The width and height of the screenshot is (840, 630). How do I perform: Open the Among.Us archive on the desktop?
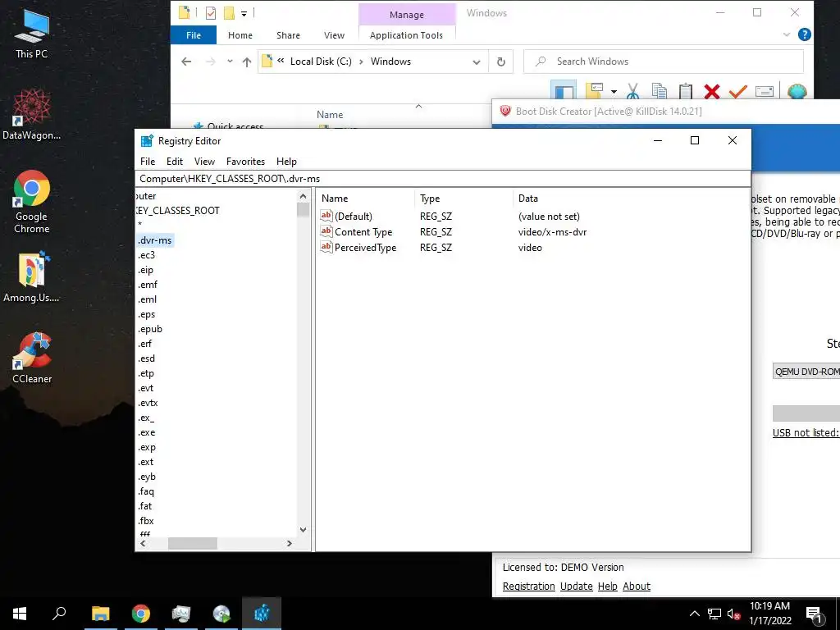tap(32, 277)
